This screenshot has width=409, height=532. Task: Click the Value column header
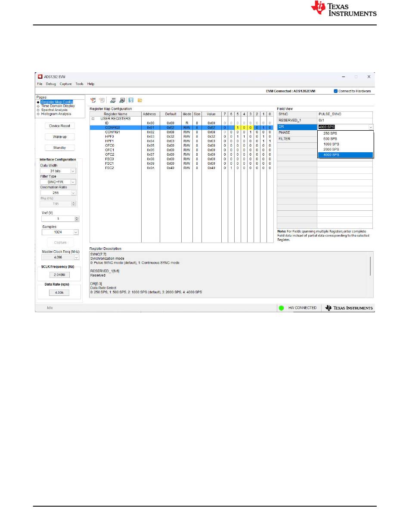coord(211,114)
